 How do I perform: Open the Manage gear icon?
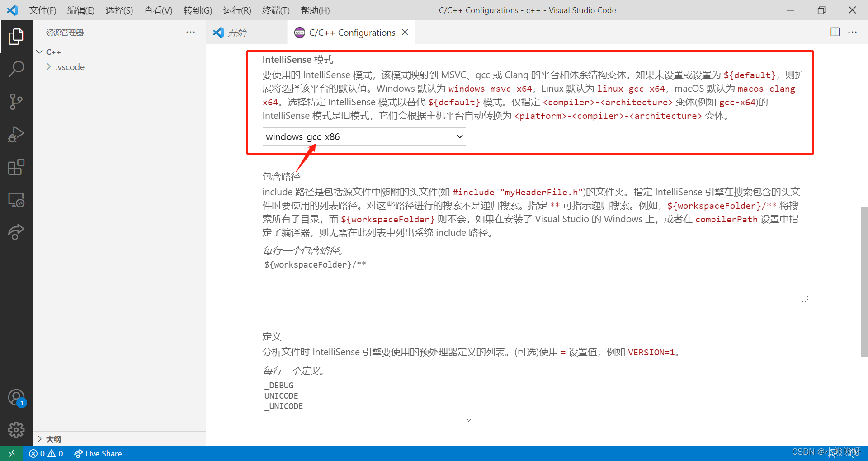[16, 430]
